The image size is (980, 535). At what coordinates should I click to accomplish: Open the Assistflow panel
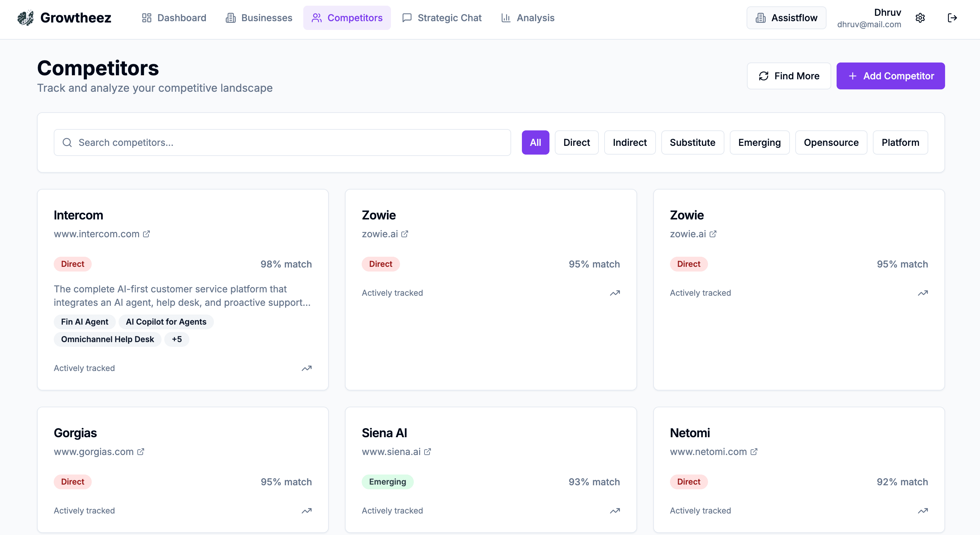pyautogui.click(x=786, y=17)
